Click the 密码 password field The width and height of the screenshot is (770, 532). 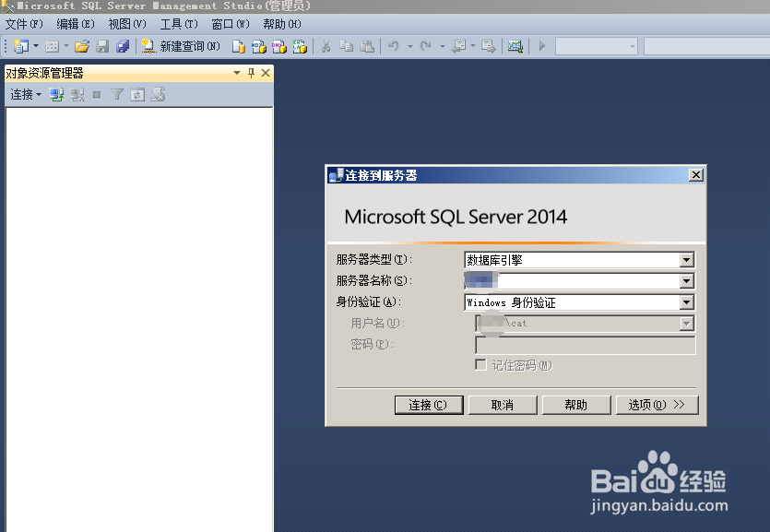[x=586, y=345]
